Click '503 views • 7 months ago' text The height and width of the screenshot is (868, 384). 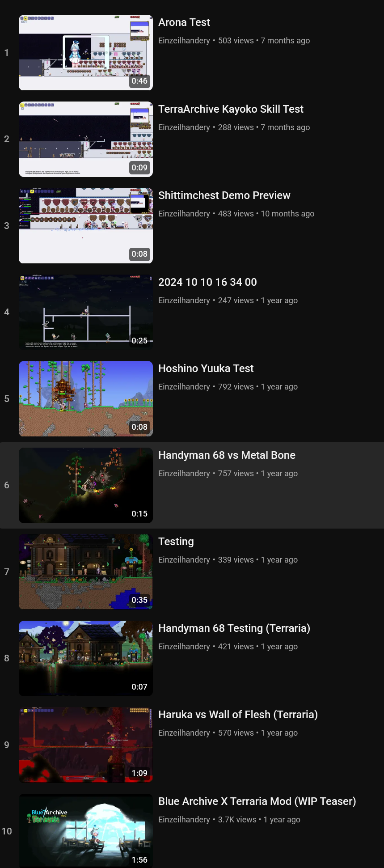tap(264, 41)
